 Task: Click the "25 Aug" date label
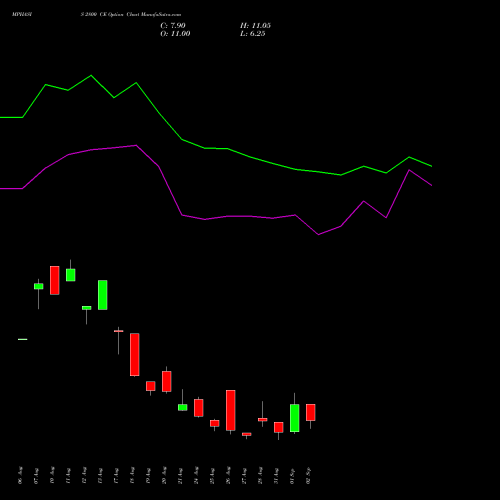(212, 476)
